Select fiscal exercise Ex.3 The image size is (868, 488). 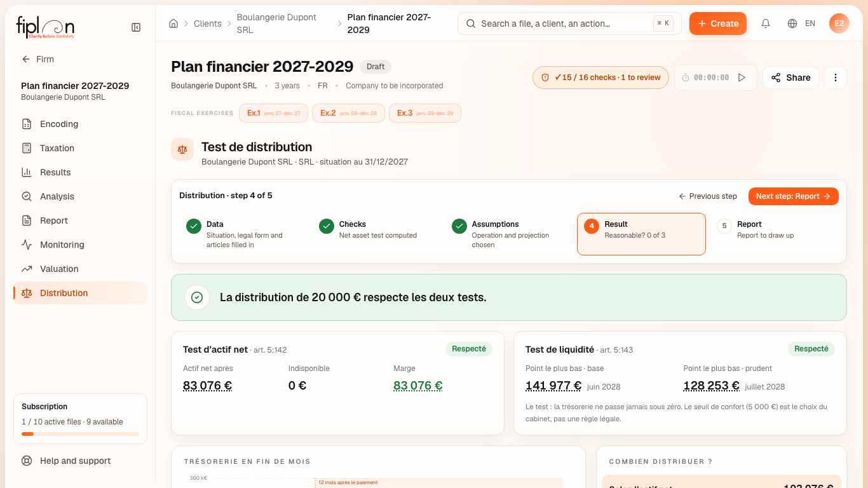[x=425, y=113]
